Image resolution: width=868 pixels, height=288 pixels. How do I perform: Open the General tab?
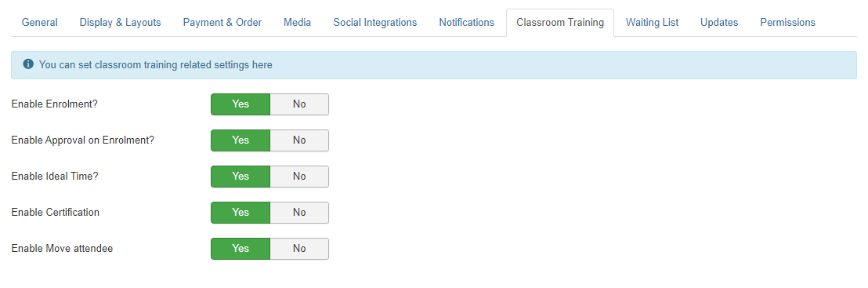39,23
